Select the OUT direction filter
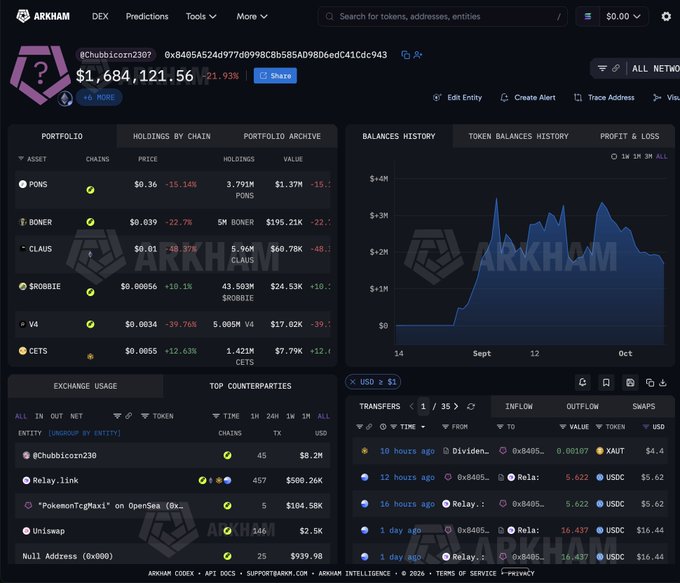The image size is (680, 583). click(56, 416)
